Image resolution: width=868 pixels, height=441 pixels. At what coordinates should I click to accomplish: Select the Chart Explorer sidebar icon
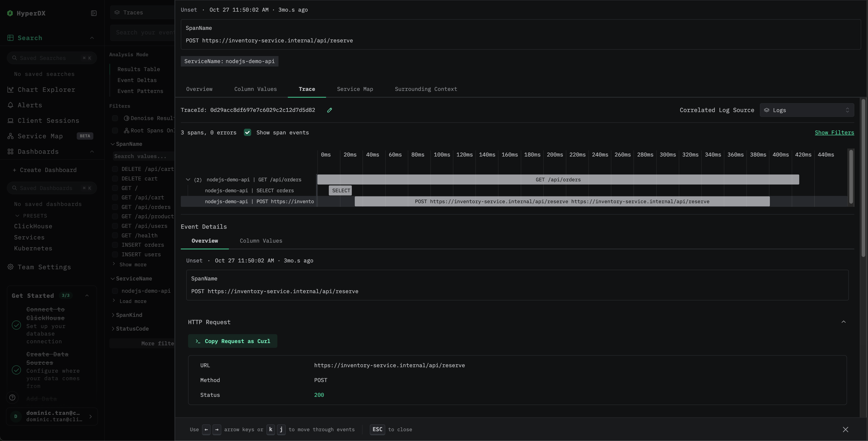(x=10, y=89)
